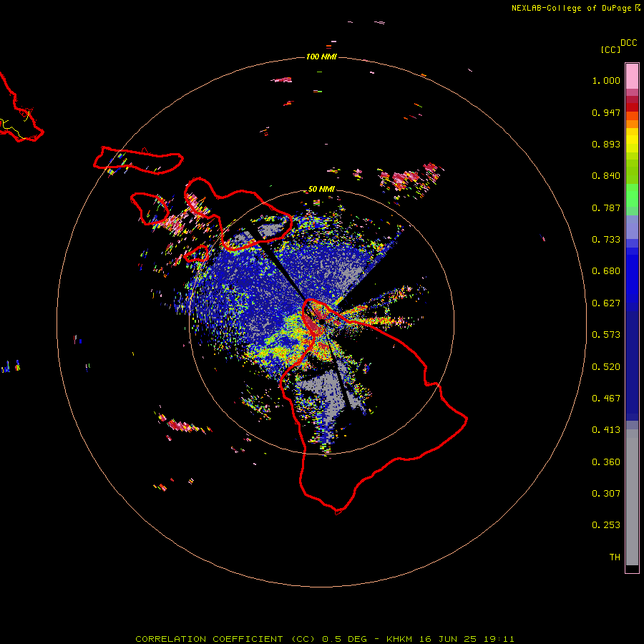
Task: Click the 0.413 scale value
Action: (x=606, y=430)
